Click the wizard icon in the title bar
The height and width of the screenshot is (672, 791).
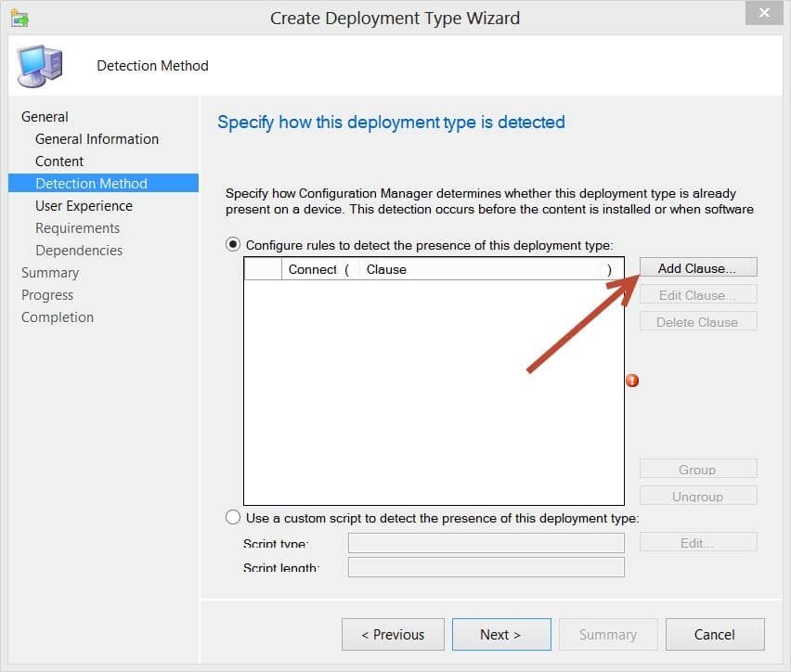pyautogui.click(x=20, y=17)
